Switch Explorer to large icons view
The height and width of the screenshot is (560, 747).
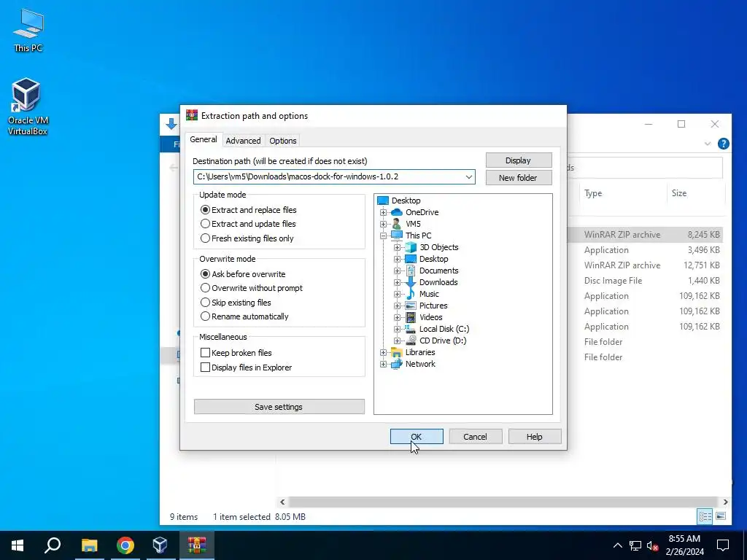tap(721, 516)
